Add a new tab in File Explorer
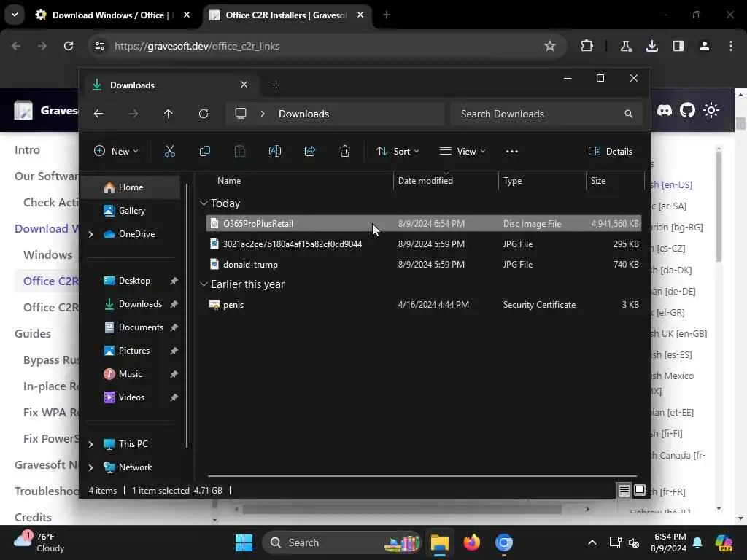This screenshot has width=747, height=560. click(276, 85)
